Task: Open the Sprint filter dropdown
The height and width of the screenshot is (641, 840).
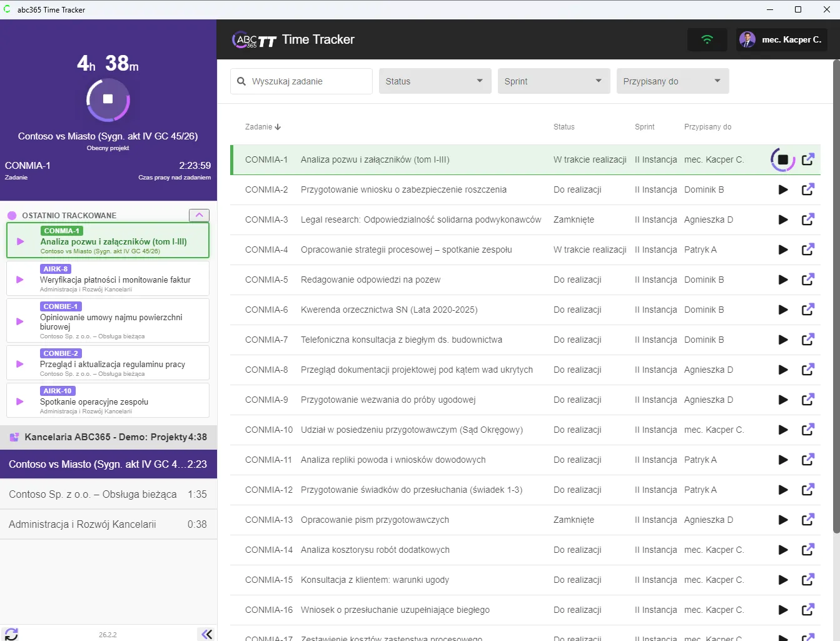Action: click(554, 81)
